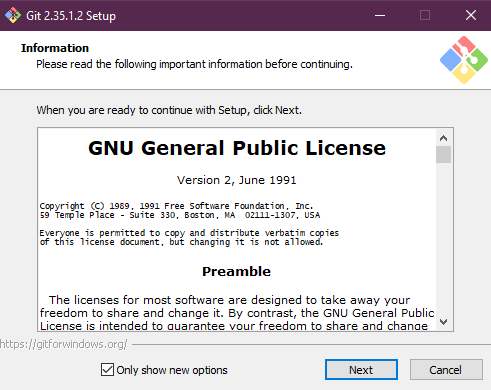The image size is (491, 390).
Task: Click Next to continue setup
Action: point(361,370)
